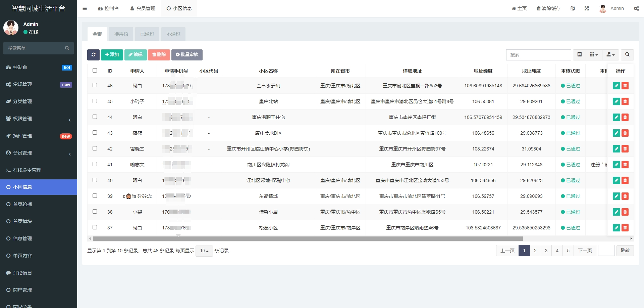
Task: Check the row checkbox for ID 39
Action: [x=95, y=196]
